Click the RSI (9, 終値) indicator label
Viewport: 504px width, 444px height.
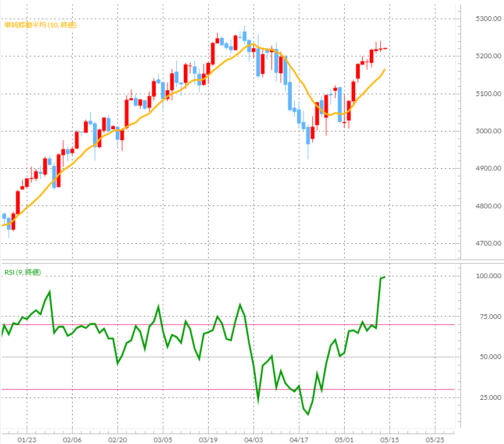23,272
